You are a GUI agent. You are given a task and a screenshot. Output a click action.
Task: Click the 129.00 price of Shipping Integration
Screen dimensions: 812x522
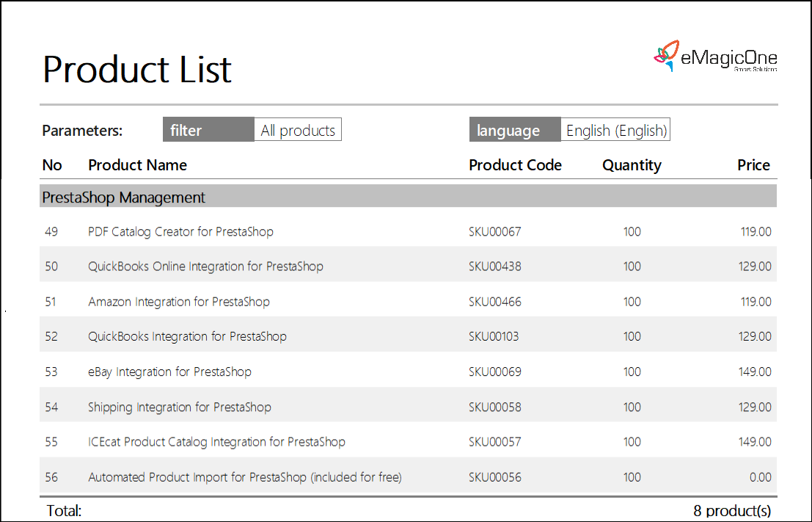(x=755, y=407)
